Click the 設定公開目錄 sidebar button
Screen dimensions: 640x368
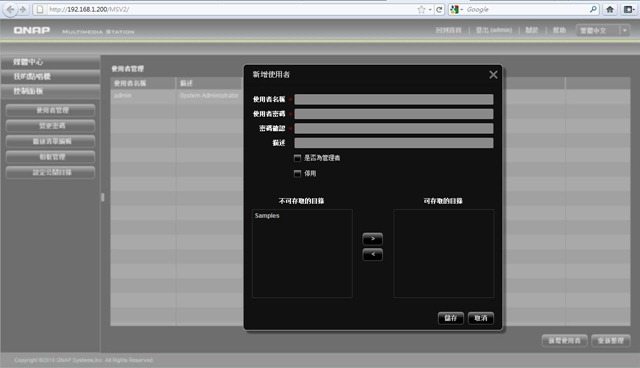(51, 173)
